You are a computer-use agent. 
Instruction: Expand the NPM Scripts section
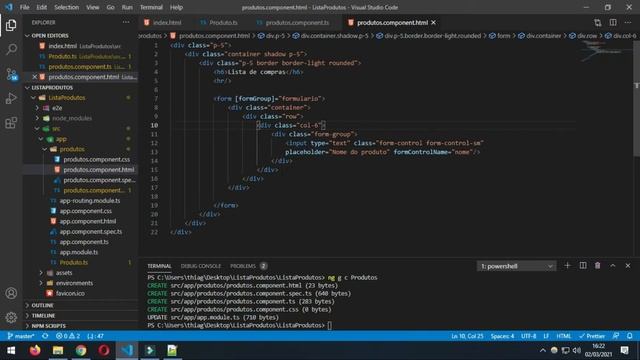coord(27,326)
